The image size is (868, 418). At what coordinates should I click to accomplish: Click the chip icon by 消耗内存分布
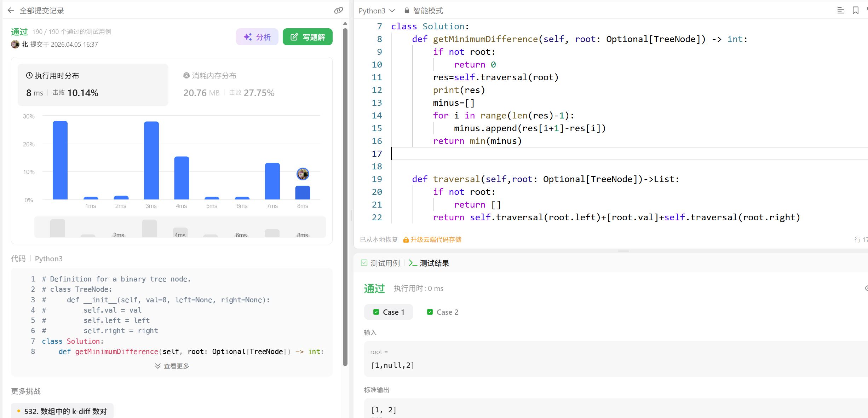pyautogui.click(x=186, y=75)
